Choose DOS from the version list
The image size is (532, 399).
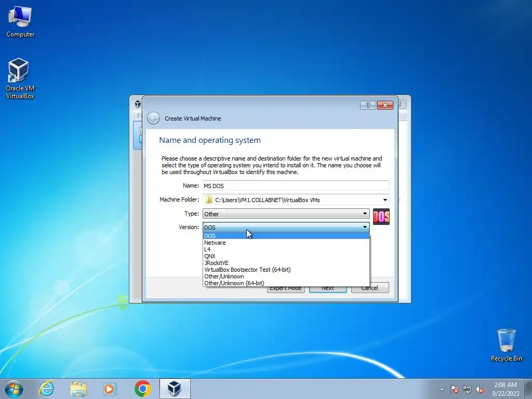coord(286,236)
